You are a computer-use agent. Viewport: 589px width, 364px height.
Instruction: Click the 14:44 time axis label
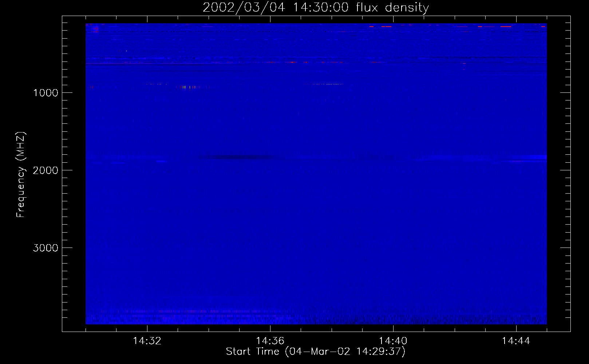(x=516, y=341)
